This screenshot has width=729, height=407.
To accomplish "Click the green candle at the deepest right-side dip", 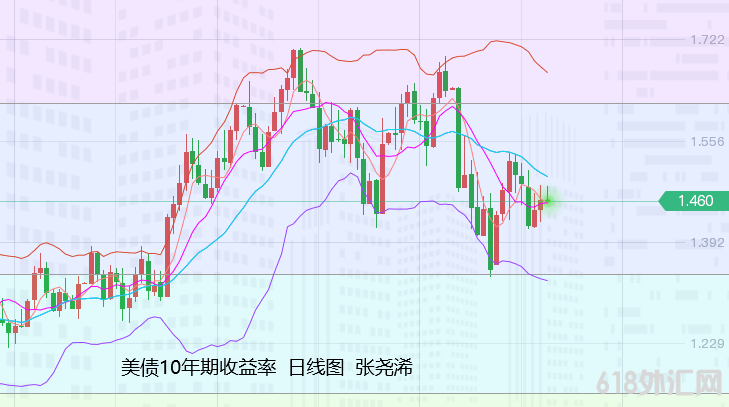I will click(x=492, y=243).
